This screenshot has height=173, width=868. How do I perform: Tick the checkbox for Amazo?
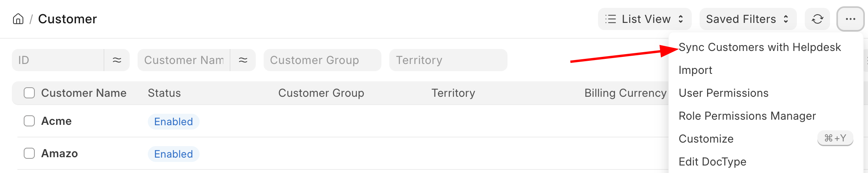point(29,153)
